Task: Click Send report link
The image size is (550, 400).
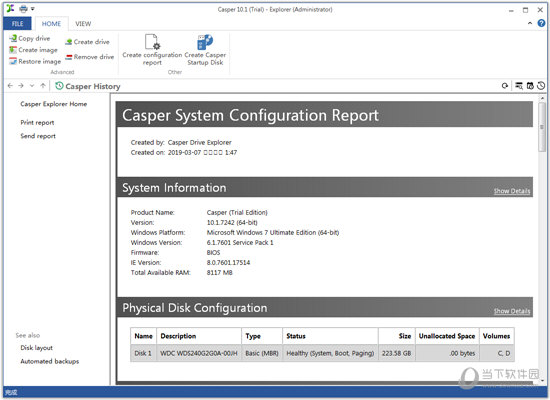Action: pyautogui.click(x=38, y=136)
